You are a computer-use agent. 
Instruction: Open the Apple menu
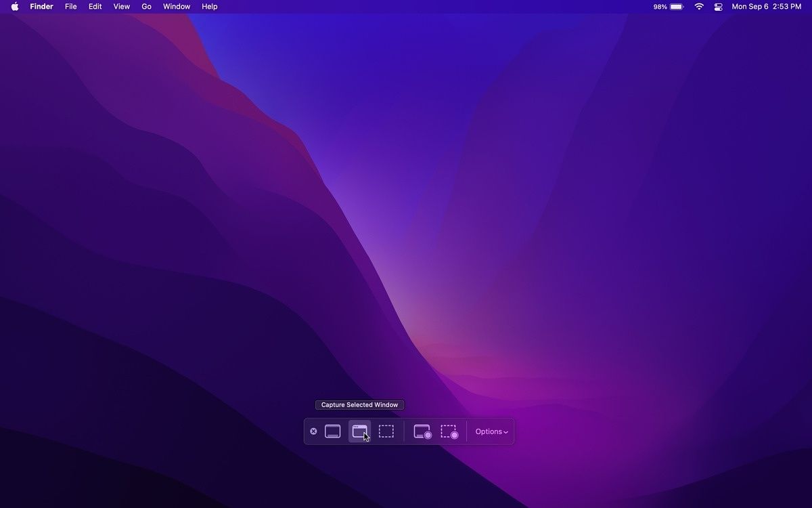(14, 6)
